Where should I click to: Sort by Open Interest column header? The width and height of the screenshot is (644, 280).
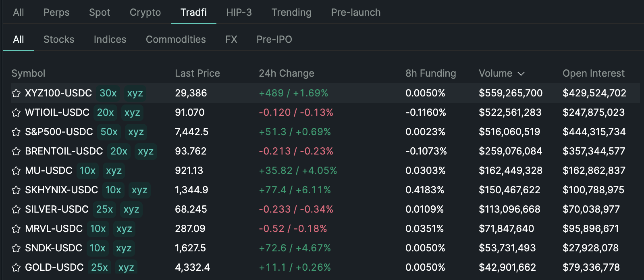tap(594, 73)
